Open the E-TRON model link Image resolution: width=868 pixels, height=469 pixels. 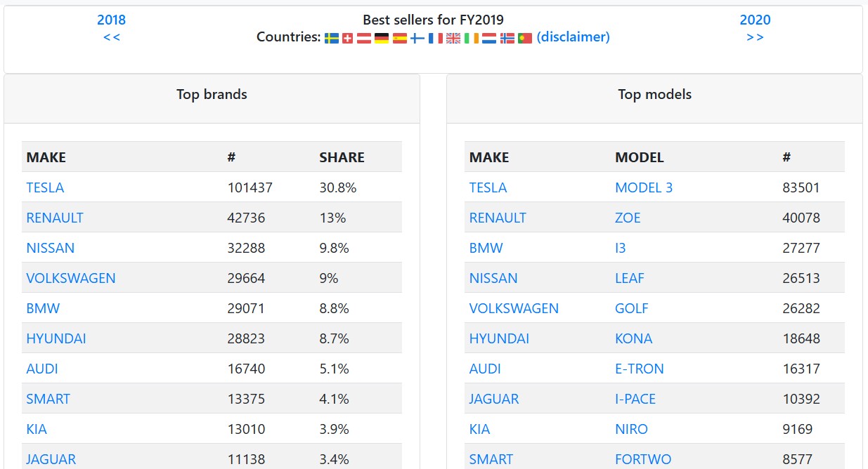click(x=639, y=369)
